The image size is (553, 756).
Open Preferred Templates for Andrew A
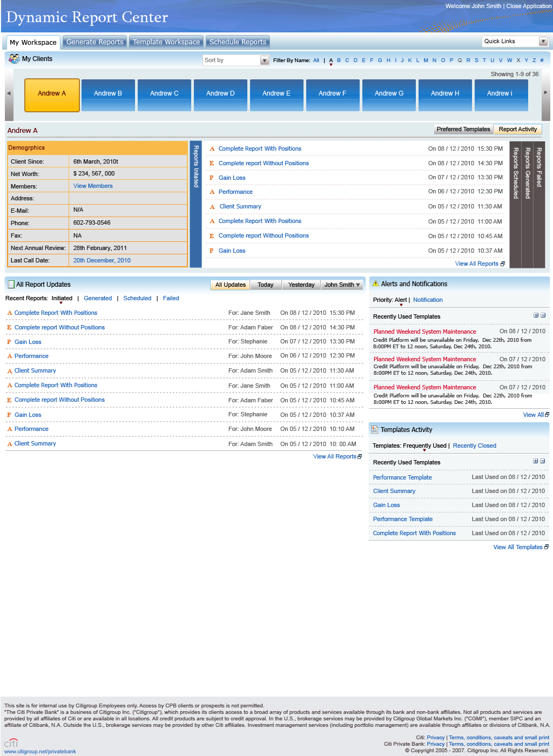pyautogui.click(x=463, y=129)
